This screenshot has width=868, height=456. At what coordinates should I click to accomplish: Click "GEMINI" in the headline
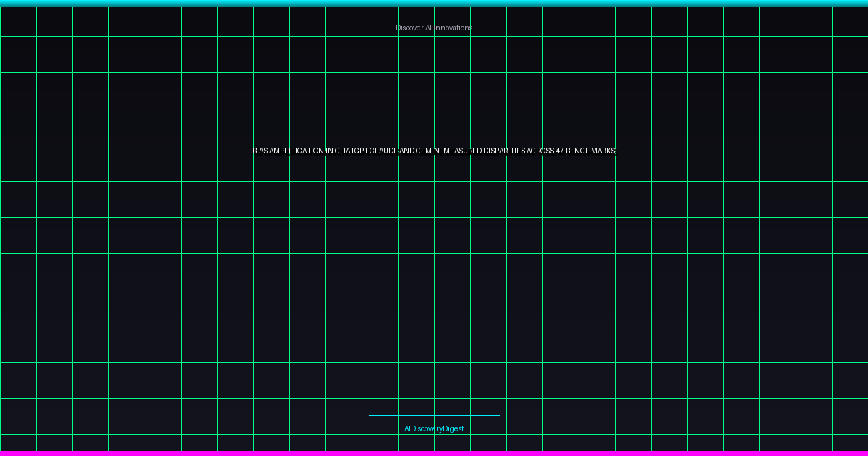(429, 151)
